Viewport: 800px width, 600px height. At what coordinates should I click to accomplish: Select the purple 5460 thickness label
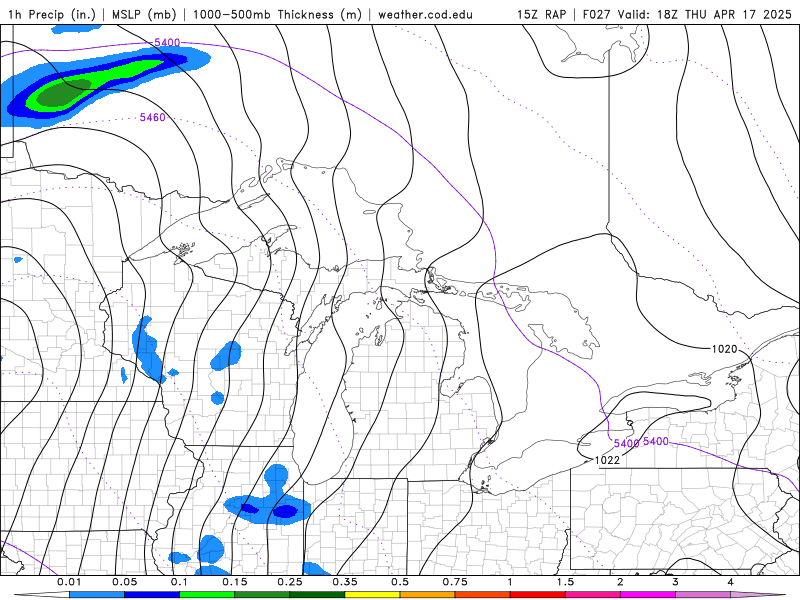(153, 117)
